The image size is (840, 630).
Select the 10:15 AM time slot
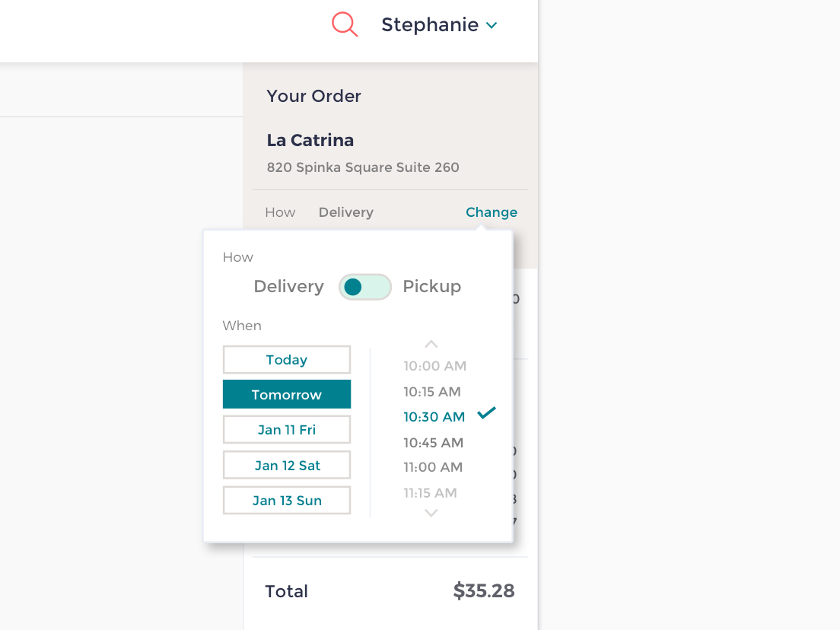[434, 391]
